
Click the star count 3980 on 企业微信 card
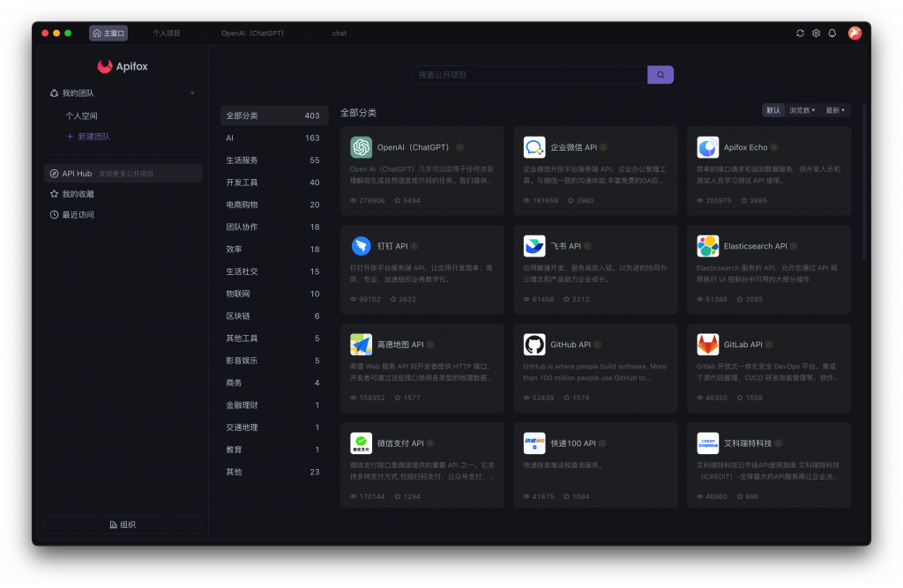pyautogui.click(x=580, y=200)
